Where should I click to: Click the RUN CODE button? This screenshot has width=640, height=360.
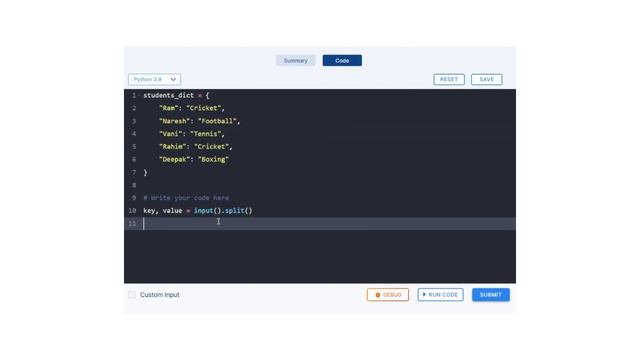click(440, 295)
